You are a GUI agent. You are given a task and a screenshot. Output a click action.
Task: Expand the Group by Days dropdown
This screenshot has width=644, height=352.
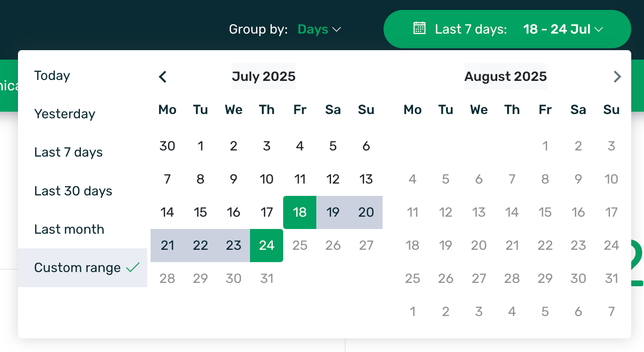coord(319,29)
